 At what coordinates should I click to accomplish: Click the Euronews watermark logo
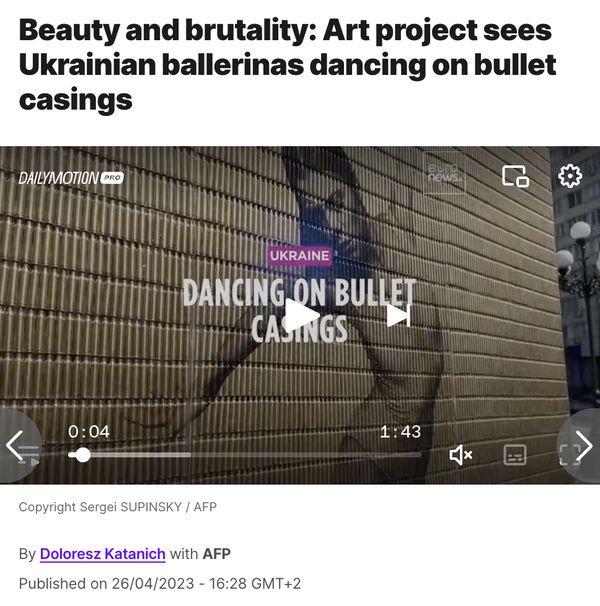point(445,173)
